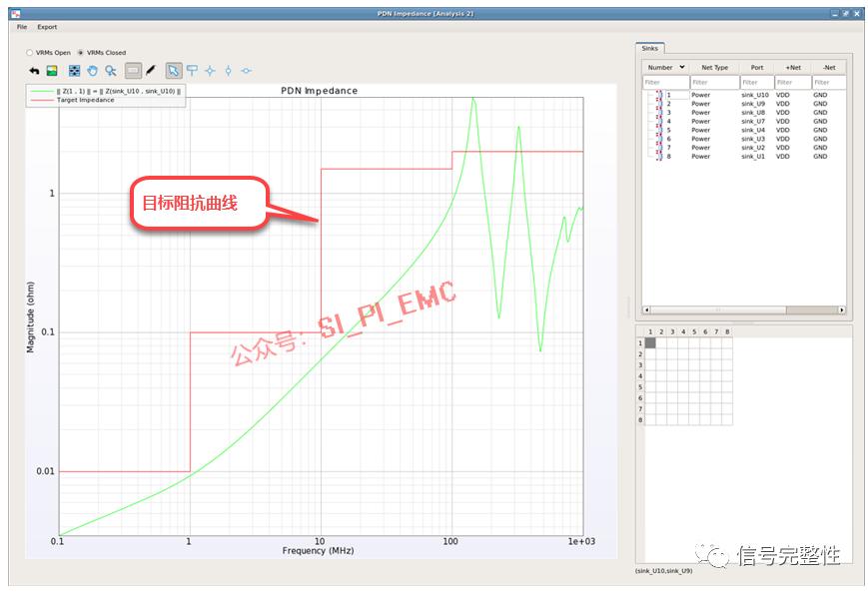This screenshot has width=868, height=593.
Task: Select the sink_U4 port cell
Action: tap(753, 130)
